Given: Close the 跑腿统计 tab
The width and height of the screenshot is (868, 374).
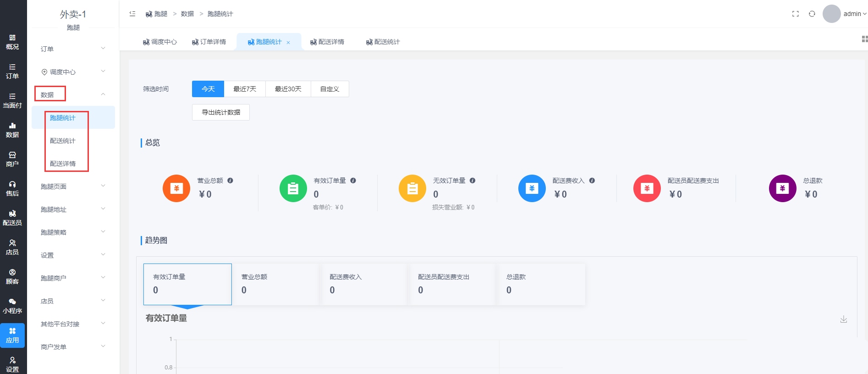Looking at the screenshot, I should coord(288,43).
